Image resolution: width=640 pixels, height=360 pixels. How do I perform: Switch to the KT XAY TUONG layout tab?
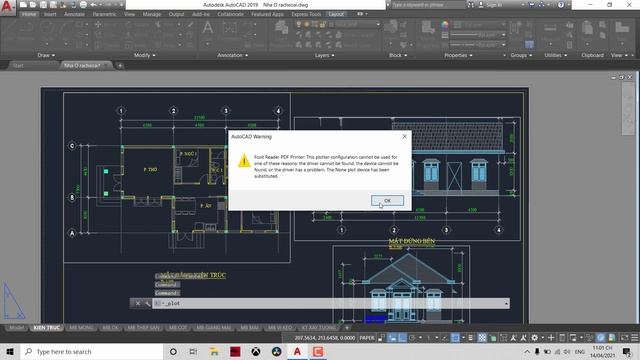[318, 328]
